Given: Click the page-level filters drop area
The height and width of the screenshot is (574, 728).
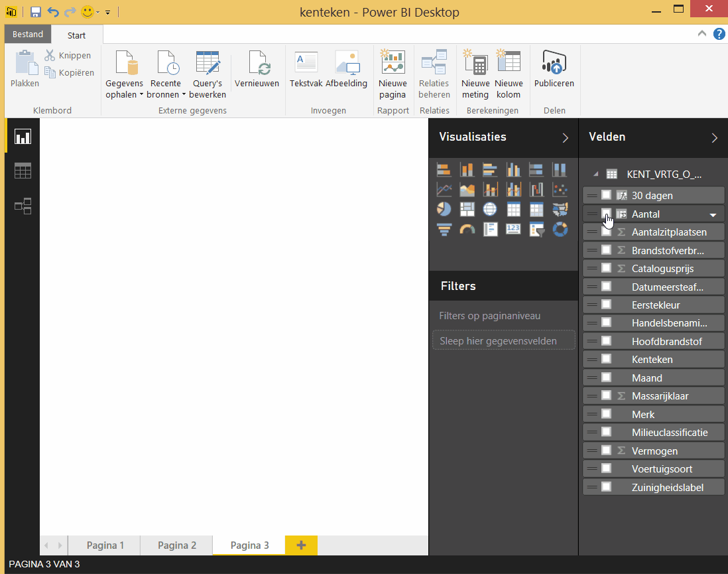Looking at the screenshot, I should coord(504,340).
